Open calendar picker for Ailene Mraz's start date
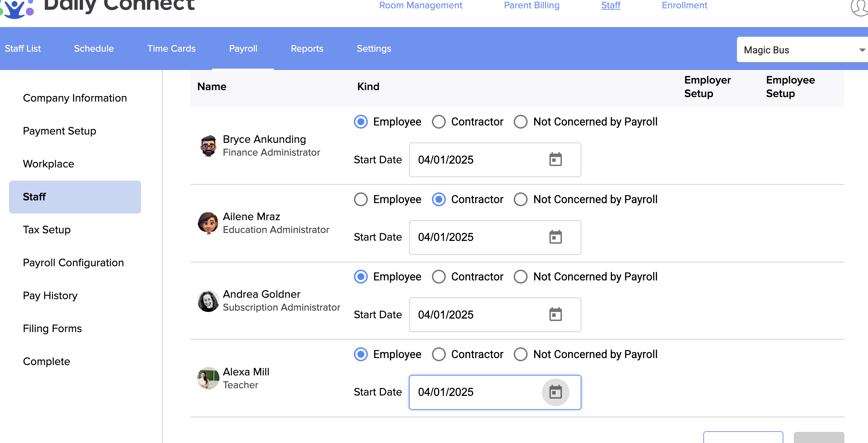 [555, 237]
